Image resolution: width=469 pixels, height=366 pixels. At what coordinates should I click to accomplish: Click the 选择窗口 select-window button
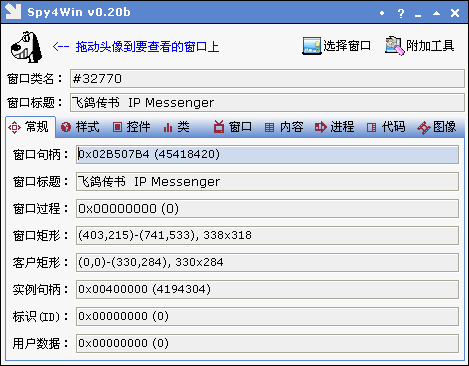(x=336, y=46)
